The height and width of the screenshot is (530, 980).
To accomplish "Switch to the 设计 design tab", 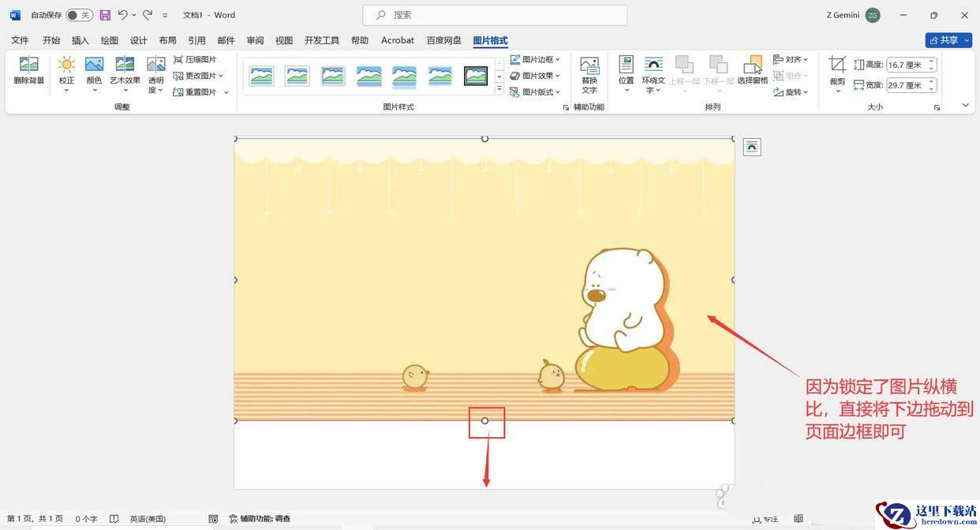I will coord(139,40).
